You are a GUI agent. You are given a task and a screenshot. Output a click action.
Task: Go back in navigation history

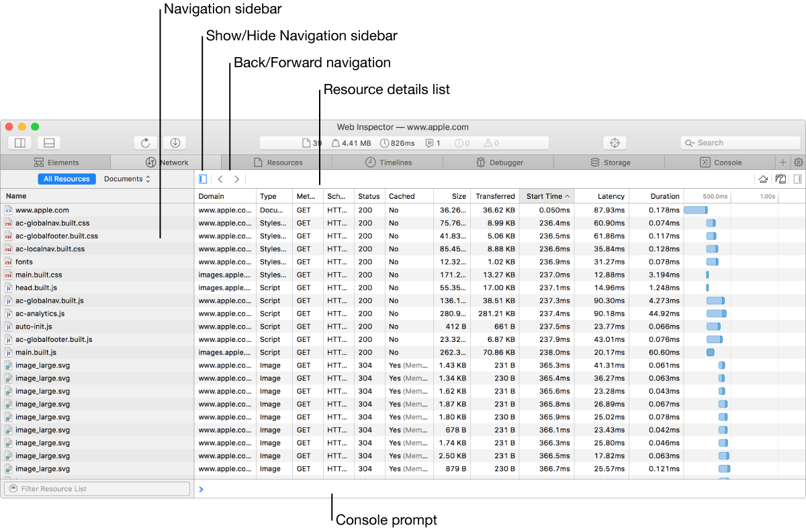tap(220, 179)
